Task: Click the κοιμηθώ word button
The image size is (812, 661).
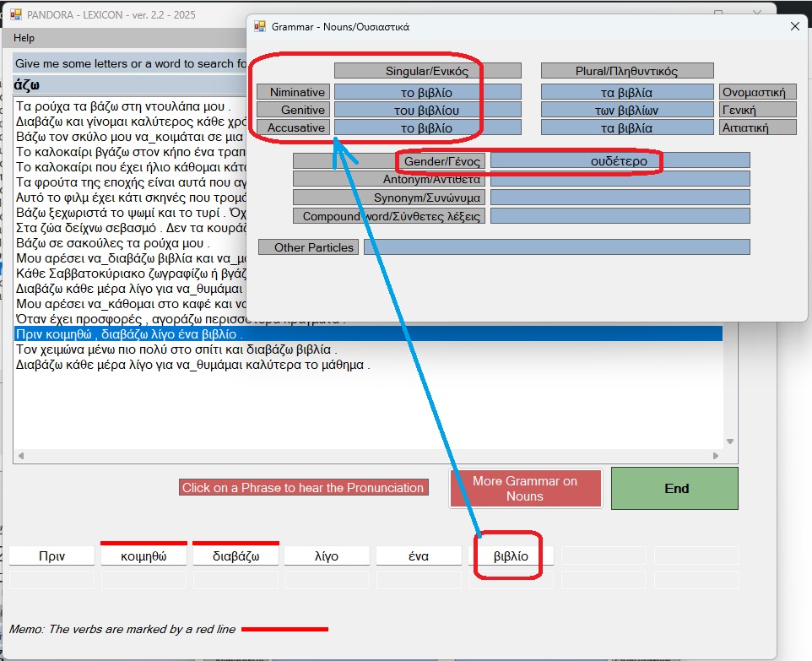Action: (143, 556)
